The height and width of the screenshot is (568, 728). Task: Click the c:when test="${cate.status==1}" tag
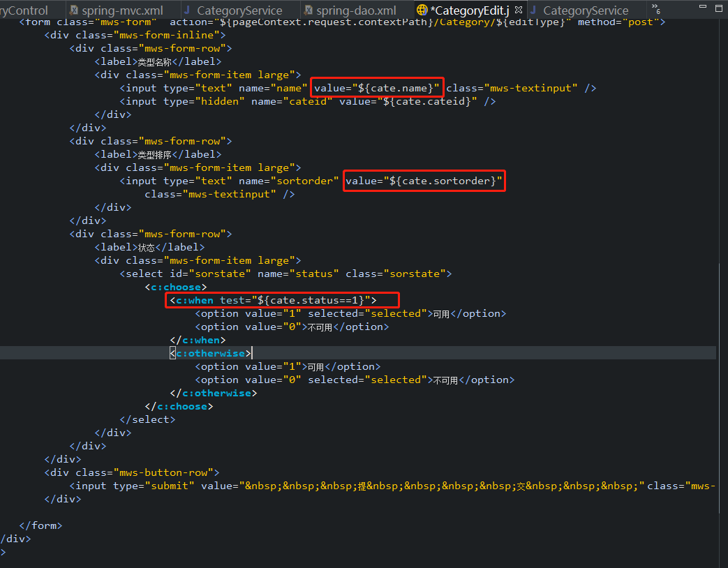click(274, 300)
